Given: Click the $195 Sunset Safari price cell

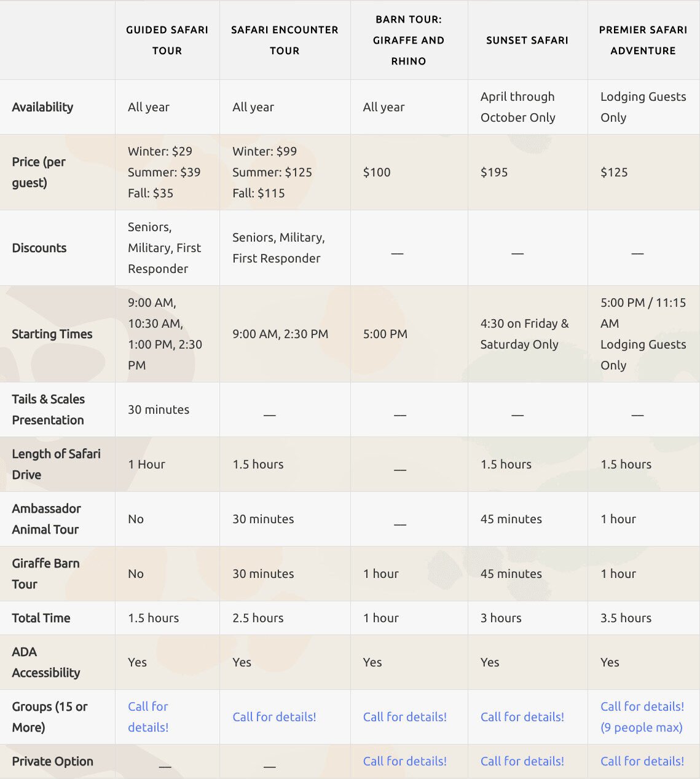Looking at the screenshot, I should 494,172.
